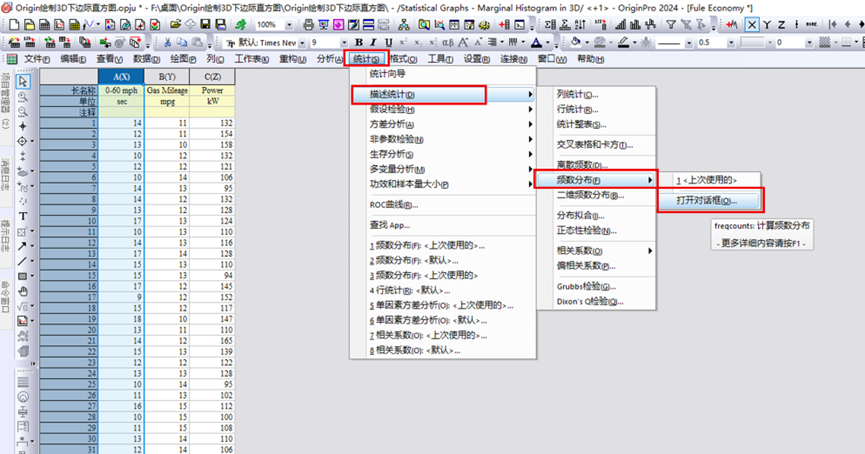Choose 打开对话框 menu item

click(711, 200)
